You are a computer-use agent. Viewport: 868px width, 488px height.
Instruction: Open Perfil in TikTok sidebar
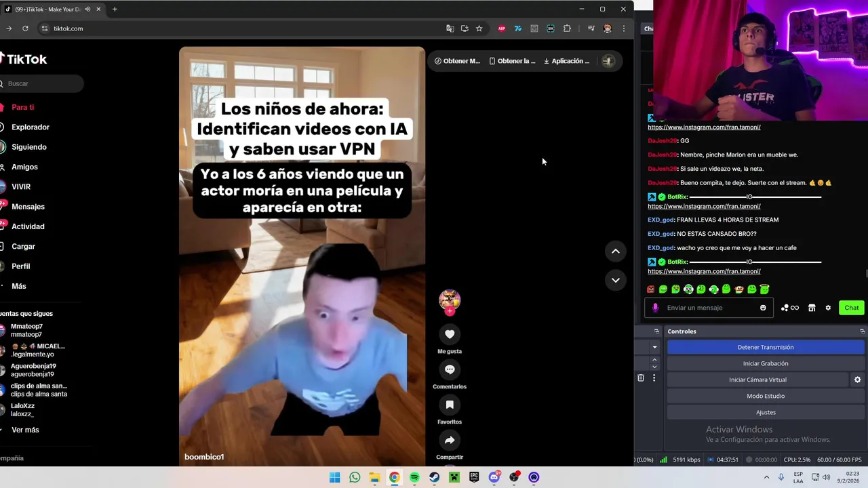point(20,266)
